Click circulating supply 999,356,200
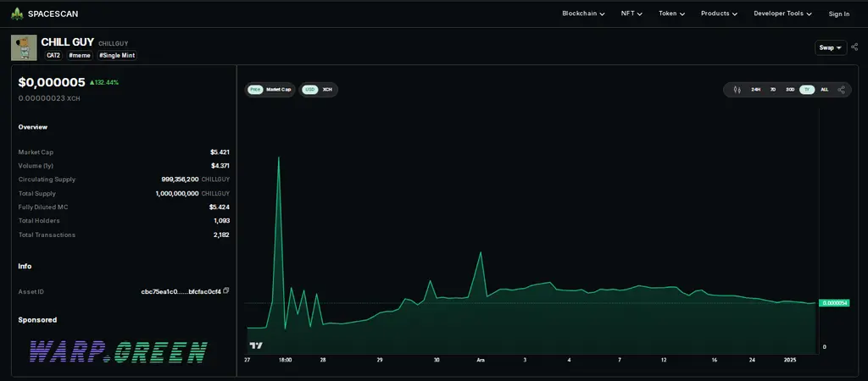The image size is (868, 381). pyautogui.click(x=180, y=179)
